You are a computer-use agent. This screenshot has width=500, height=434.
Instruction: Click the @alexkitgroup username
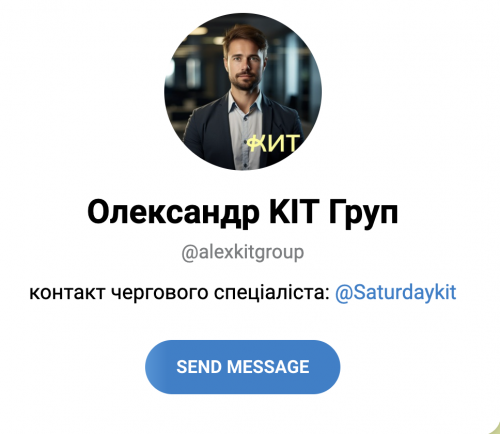click(x=243, y=252)
